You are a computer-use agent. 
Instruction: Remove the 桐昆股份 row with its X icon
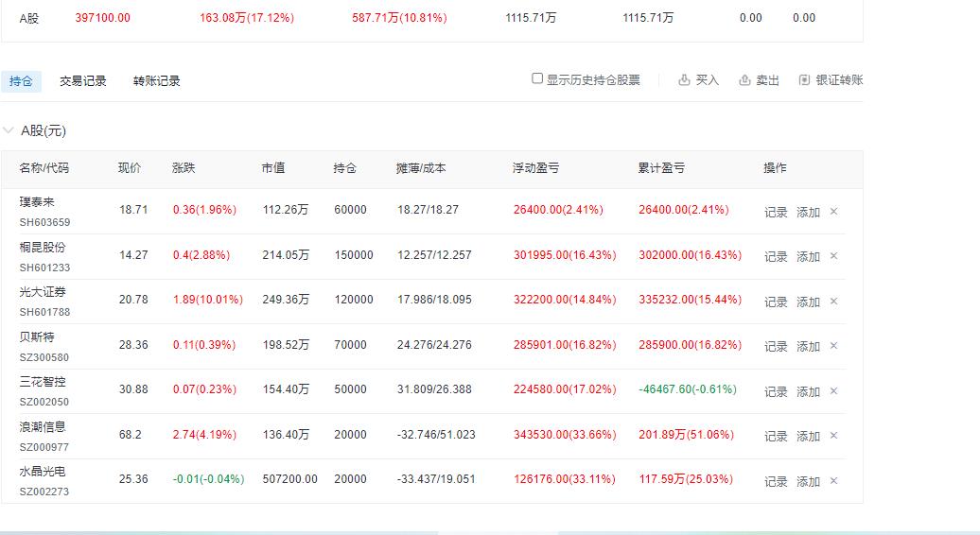tap(833, 256)
